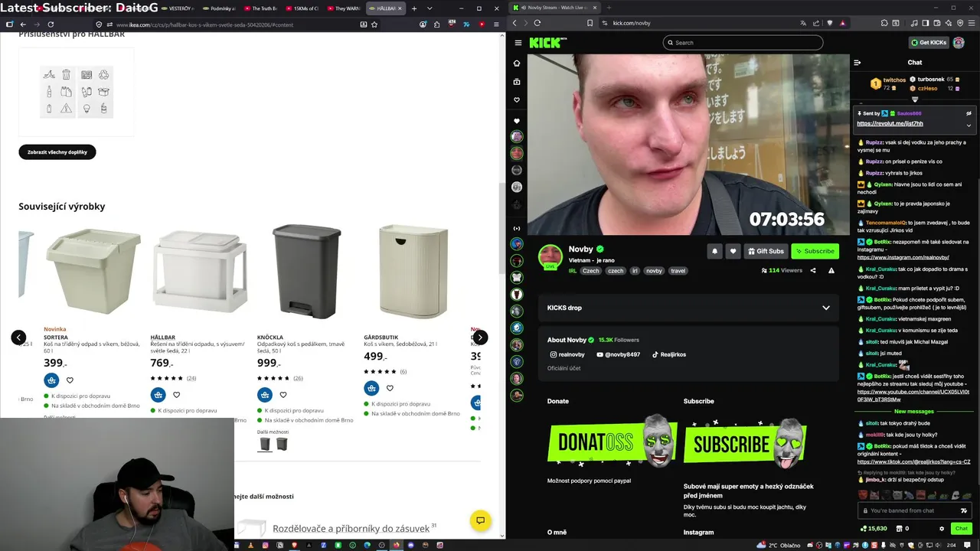Open user profile avatar on Kick

pyautogui.click(x=959, y=43)
